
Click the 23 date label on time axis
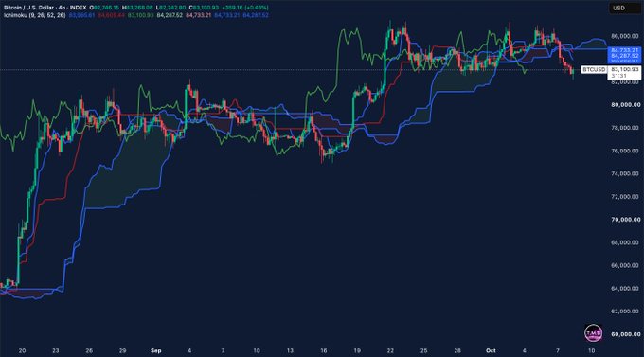tap(56, 350)
